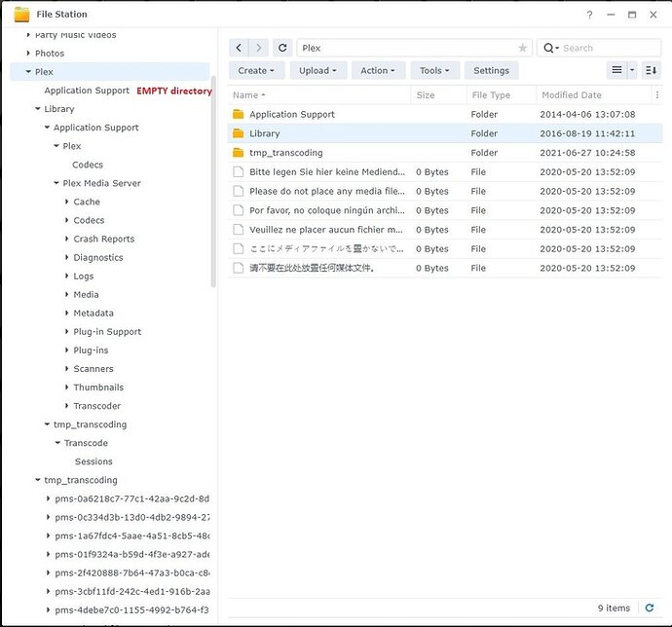Viewport: 672px width, 627px height.
Task: Select Codecs under Plex in tree
Action: (x=88, y=165)
